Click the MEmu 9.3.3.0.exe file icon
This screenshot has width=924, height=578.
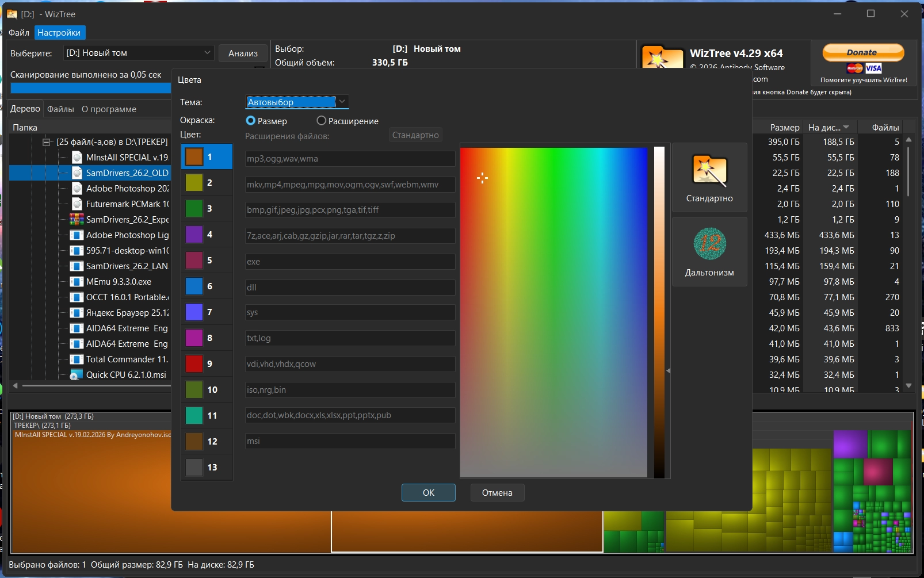point(77,282)
